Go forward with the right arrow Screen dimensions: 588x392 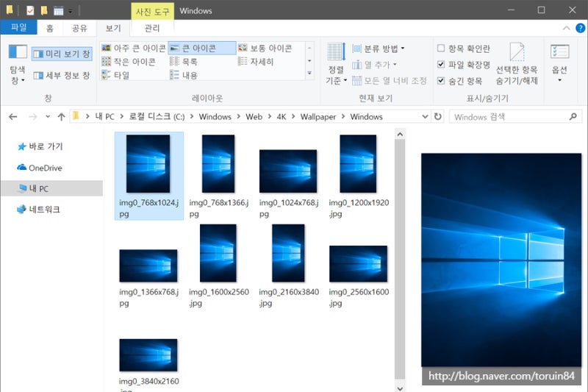[33, 117]
